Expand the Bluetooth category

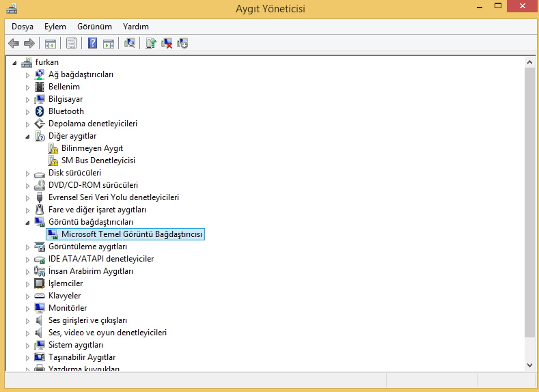[x=27, y=111]
